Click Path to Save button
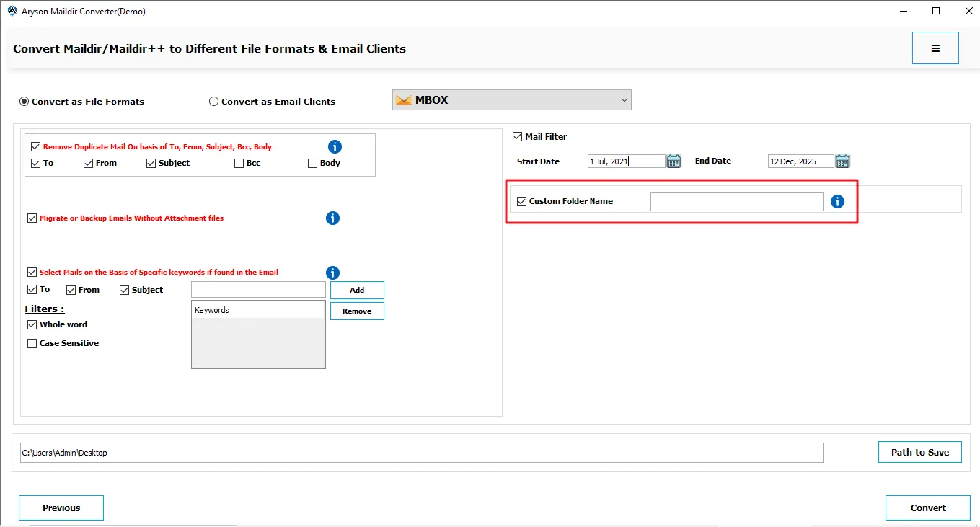This screenshot has width=980, height=527. (919, 452)
